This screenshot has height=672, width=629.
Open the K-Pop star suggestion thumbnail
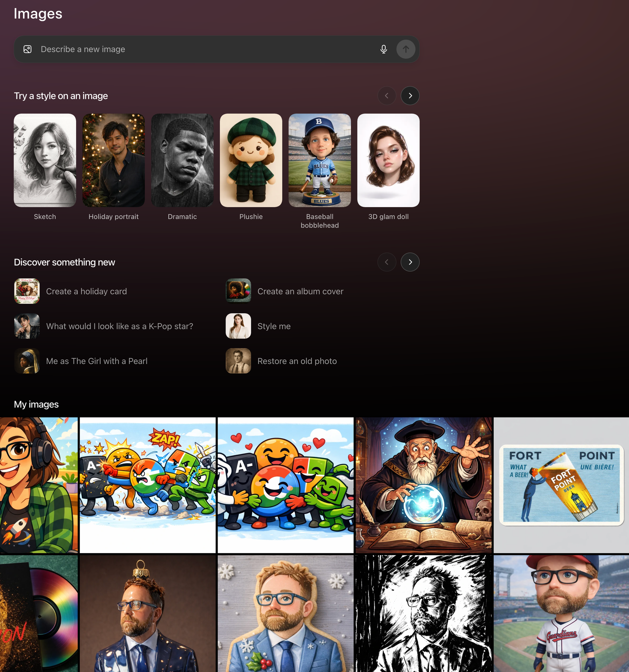(27, 326)
